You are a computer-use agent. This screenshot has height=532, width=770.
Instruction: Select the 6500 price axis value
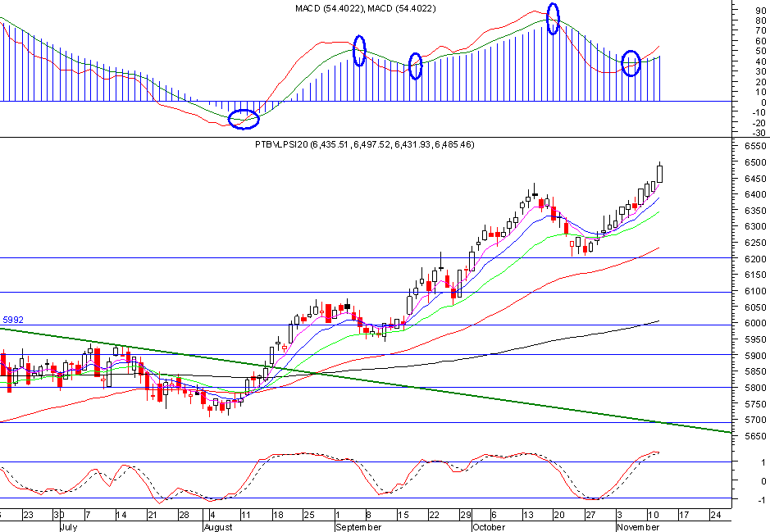[x=755, y=162]
